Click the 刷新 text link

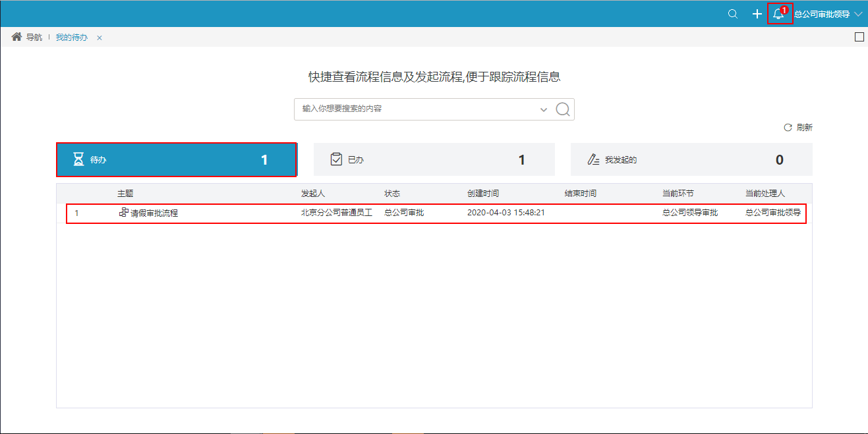[804, 128]
